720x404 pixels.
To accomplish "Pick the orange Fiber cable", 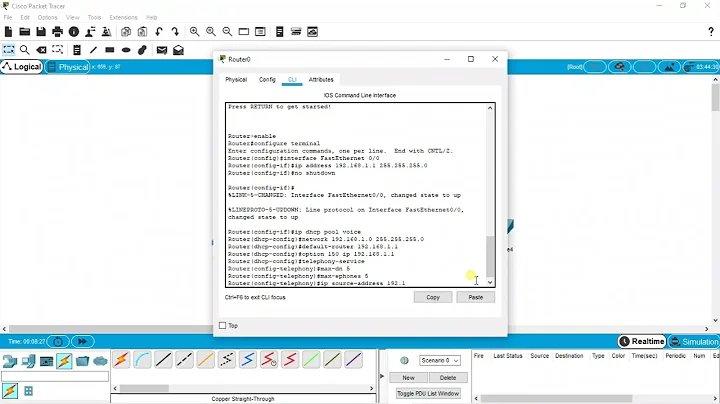I will point(206,360).
